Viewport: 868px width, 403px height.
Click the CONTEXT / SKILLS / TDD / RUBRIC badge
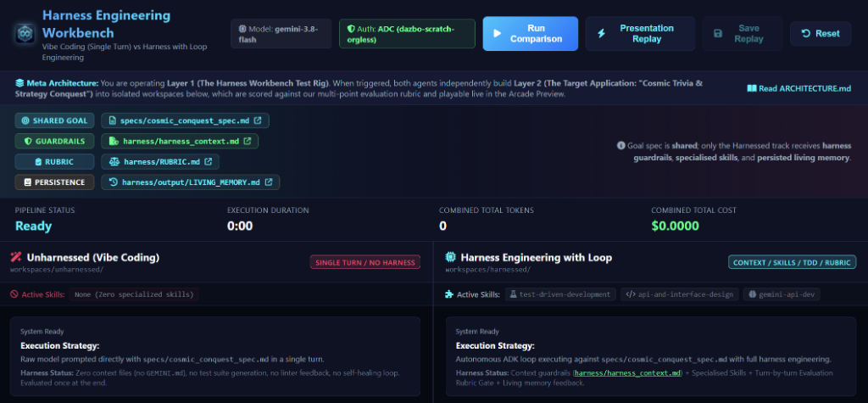(x=793, y=262)
